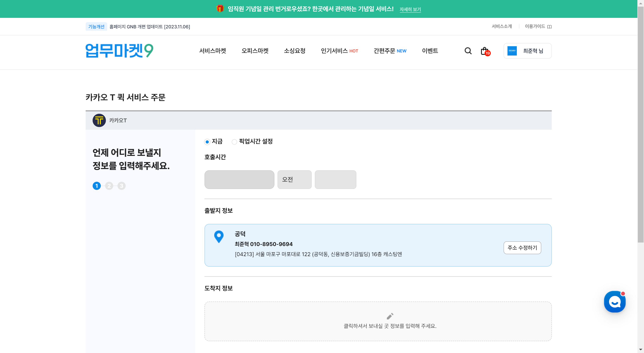
Task: Click the gift box icon in banner
Action: click(x=220, y=9)
